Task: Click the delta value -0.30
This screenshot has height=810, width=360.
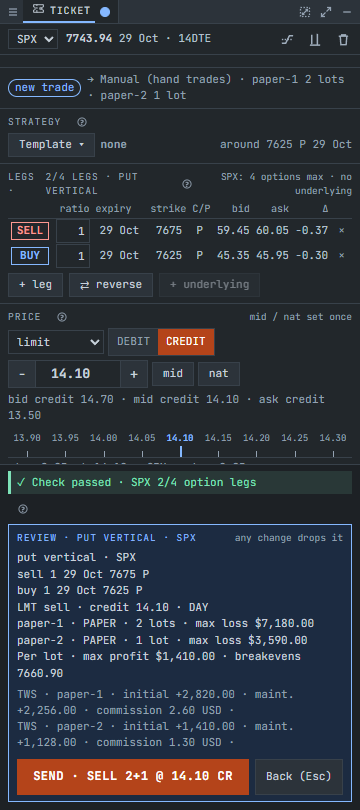Action: [312, 256]
